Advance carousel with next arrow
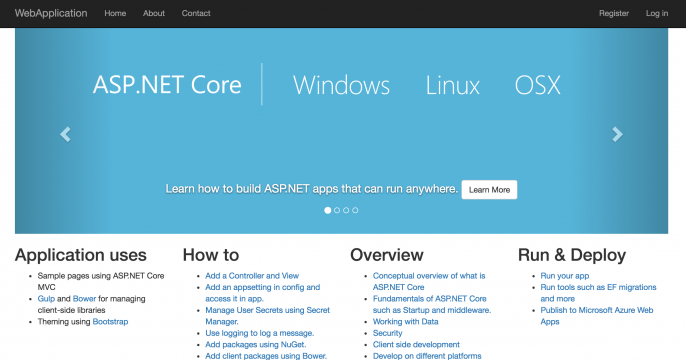 point(617,134)
